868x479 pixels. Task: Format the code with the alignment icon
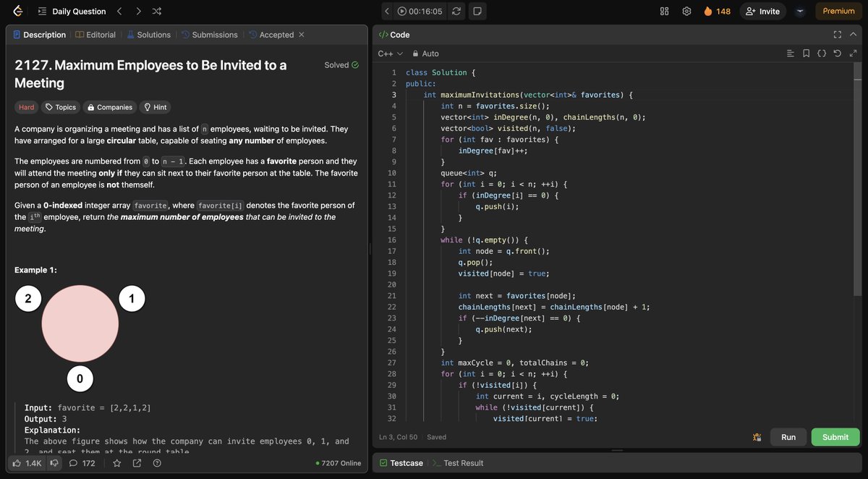[x=792, y=53]
